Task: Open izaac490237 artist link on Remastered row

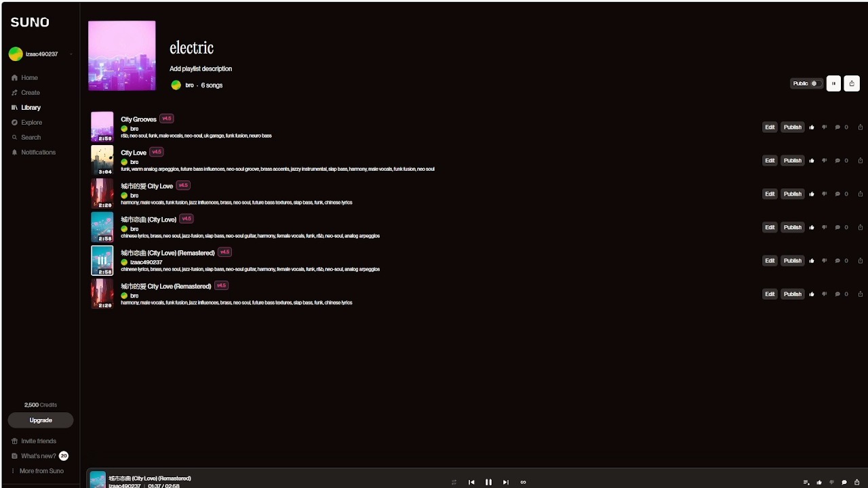Action: click(x=146, y=262)
